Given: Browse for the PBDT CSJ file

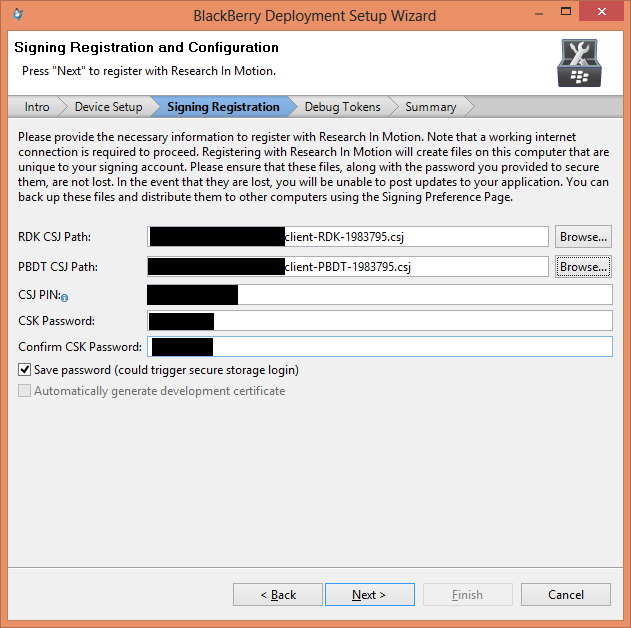Looking at the screenshot, I should click(583, 267).
